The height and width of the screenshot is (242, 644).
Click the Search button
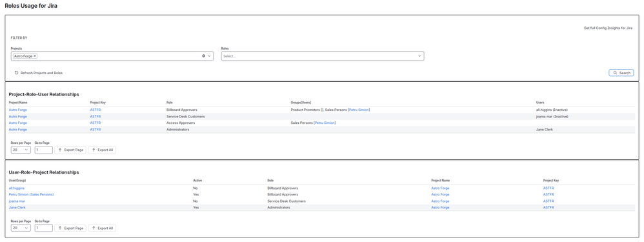pyautogui.click(x=621, y=73)
